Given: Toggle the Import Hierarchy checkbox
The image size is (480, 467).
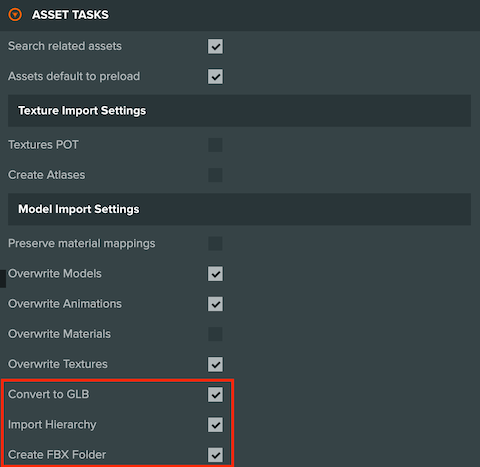Looking at the screenshot, I should point(215,425).
